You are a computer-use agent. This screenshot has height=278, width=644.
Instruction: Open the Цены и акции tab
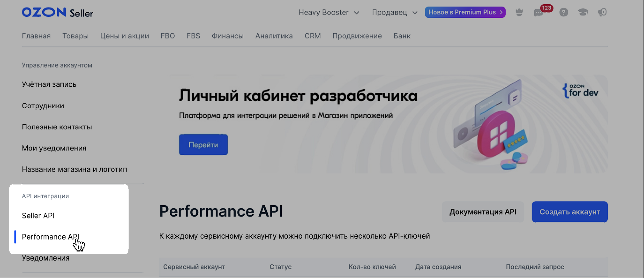click(x=124, y=36)
